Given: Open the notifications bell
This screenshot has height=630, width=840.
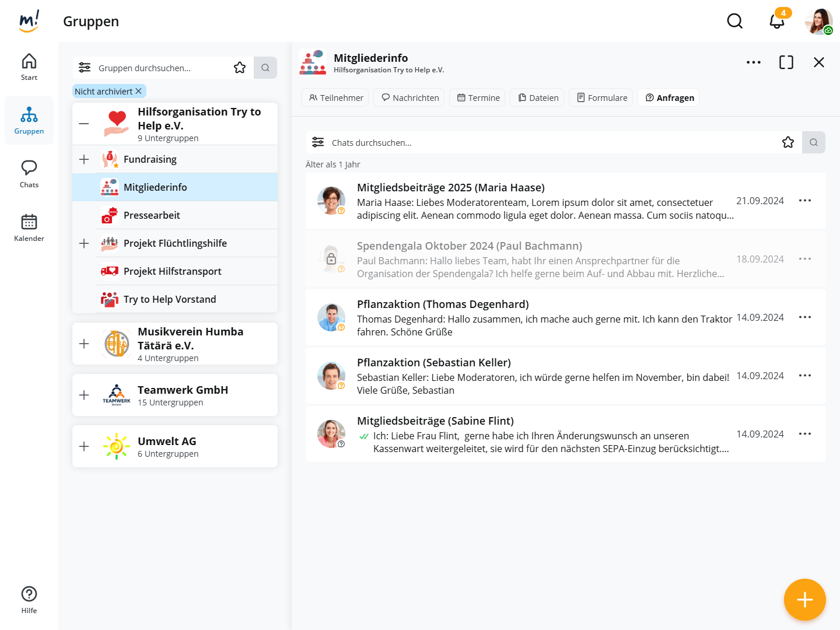Looking at the screenshot, I should tap(776, 22).
